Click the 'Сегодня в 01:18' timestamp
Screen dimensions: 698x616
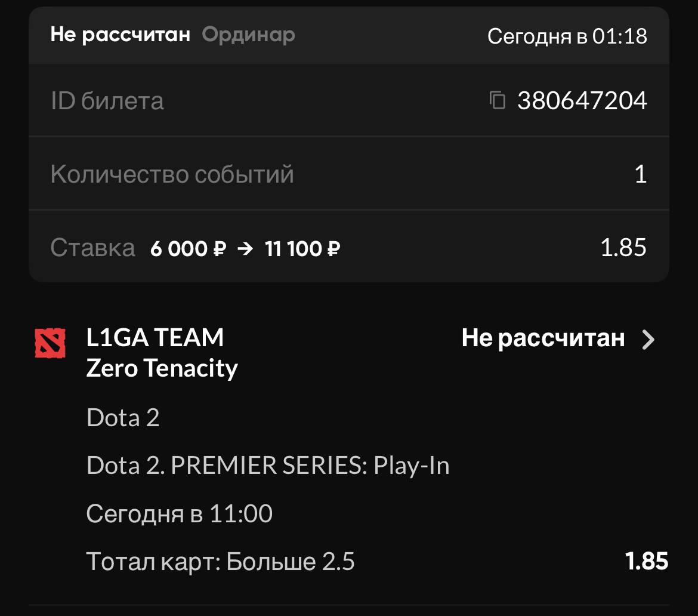(567, 36)
